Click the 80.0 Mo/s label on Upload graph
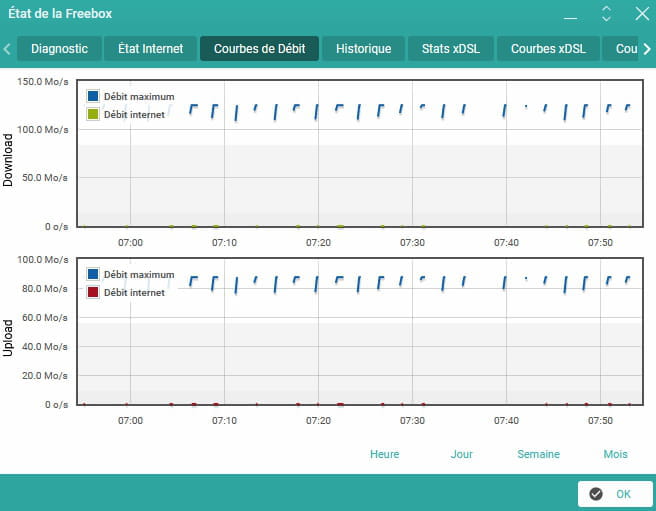656x511 pixels. point(45,289)
